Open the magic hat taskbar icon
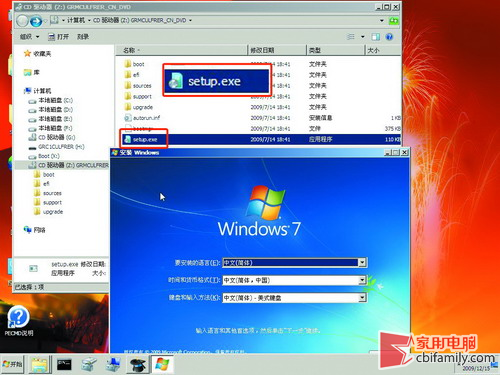Image resolution: width=500 pixels, height=375 pixels. 137,364
